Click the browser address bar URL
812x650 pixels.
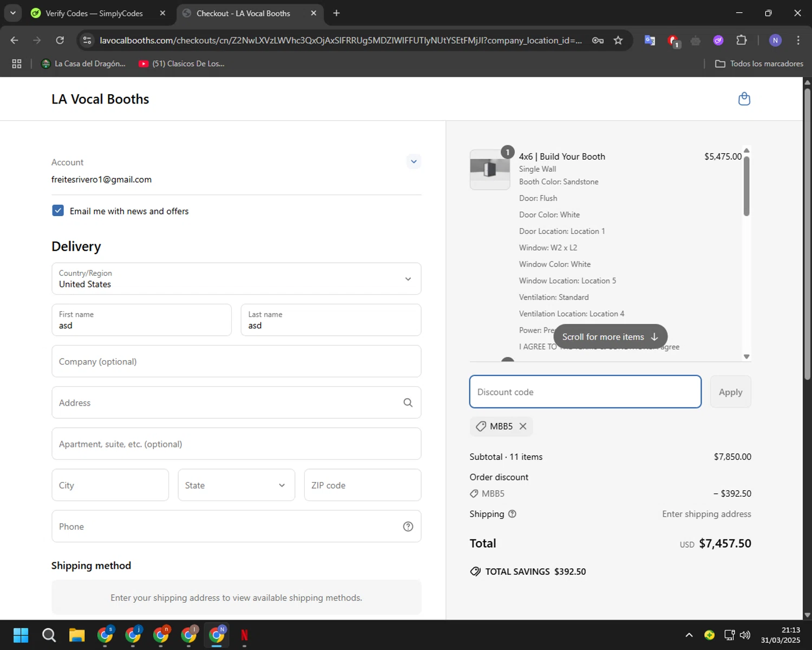click(x=341, y=40)
